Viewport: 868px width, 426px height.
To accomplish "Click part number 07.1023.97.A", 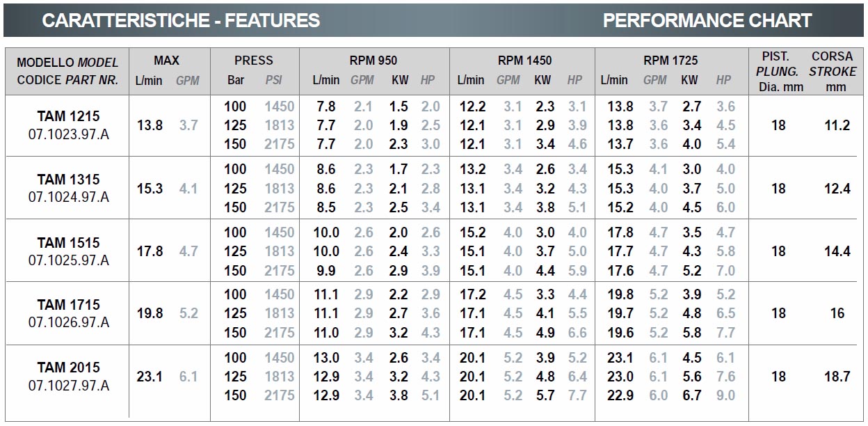I will point(68,134).
